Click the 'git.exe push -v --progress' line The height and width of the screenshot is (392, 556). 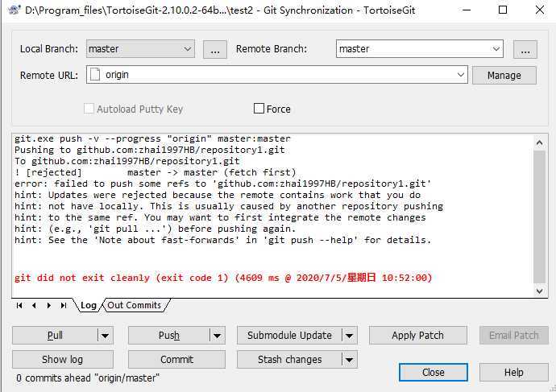152,138
